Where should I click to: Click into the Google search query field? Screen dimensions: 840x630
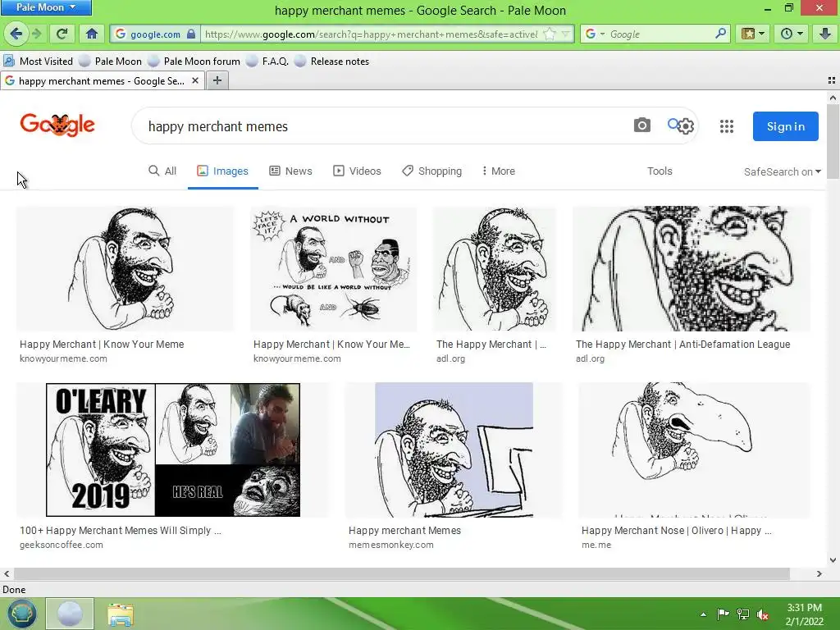pyautogui.click(x=386, y=126)
